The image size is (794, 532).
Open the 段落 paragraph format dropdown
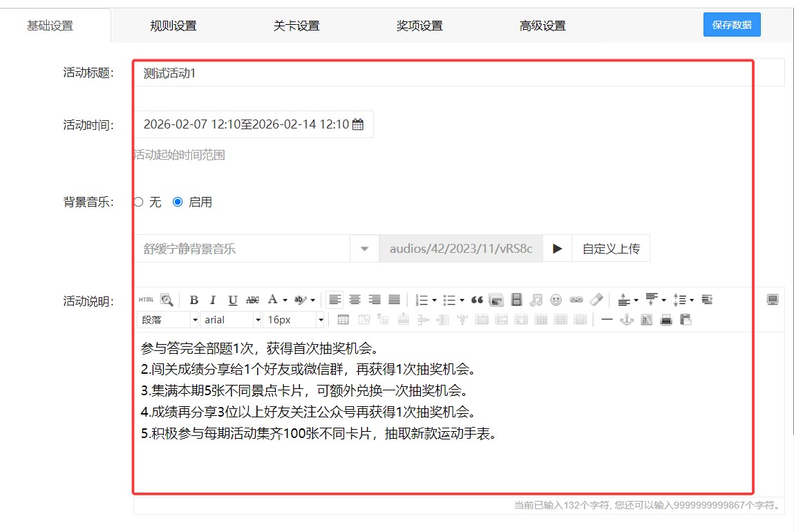click(169, 320)
